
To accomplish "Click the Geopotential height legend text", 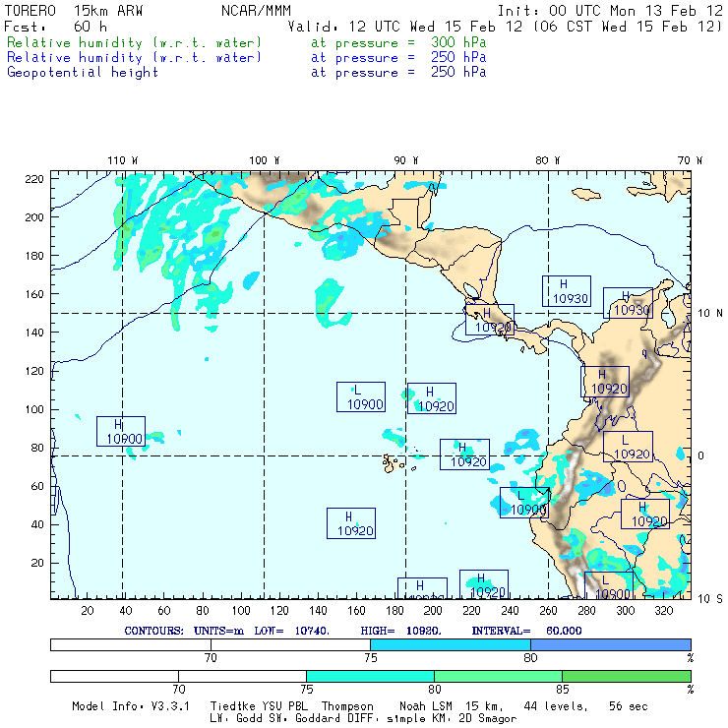I will (x=83, y=72).
